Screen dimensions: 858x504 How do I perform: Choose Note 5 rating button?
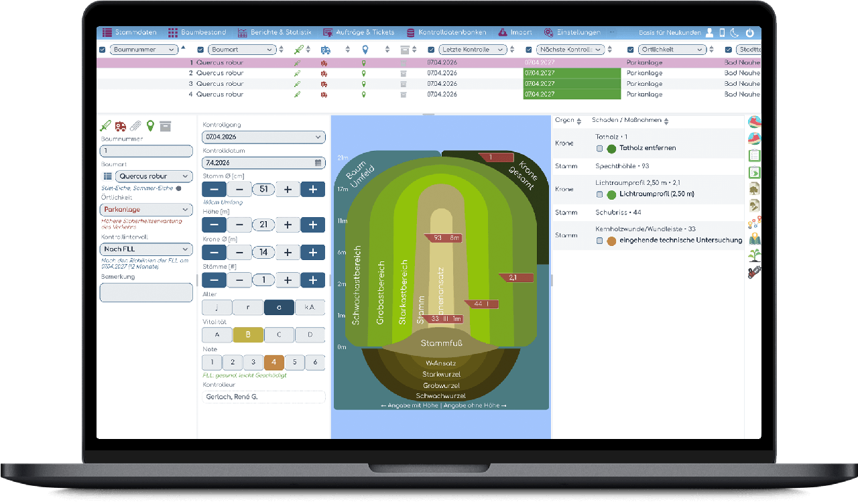(294, 363)
